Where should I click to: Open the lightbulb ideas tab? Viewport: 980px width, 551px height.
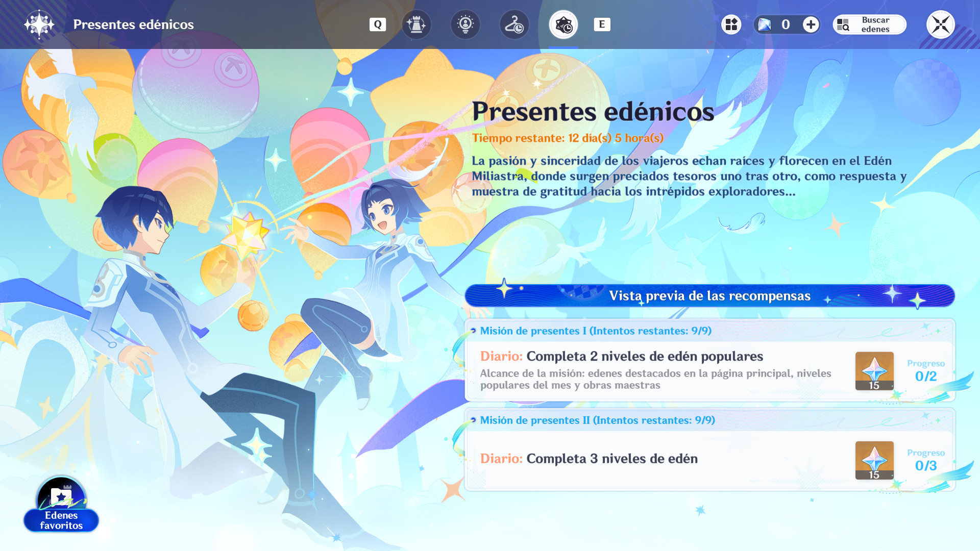pyautogui.click(x=465, y=24)
